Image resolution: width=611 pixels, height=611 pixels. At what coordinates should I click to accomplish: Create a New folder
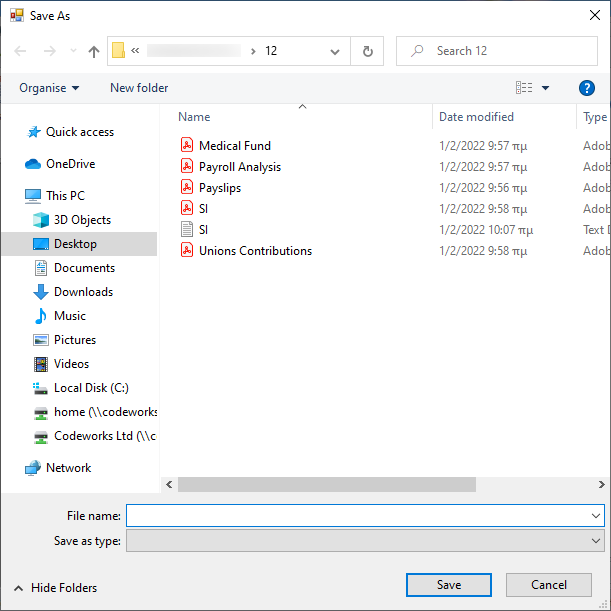pyautogui.click(x=139, y=88)
